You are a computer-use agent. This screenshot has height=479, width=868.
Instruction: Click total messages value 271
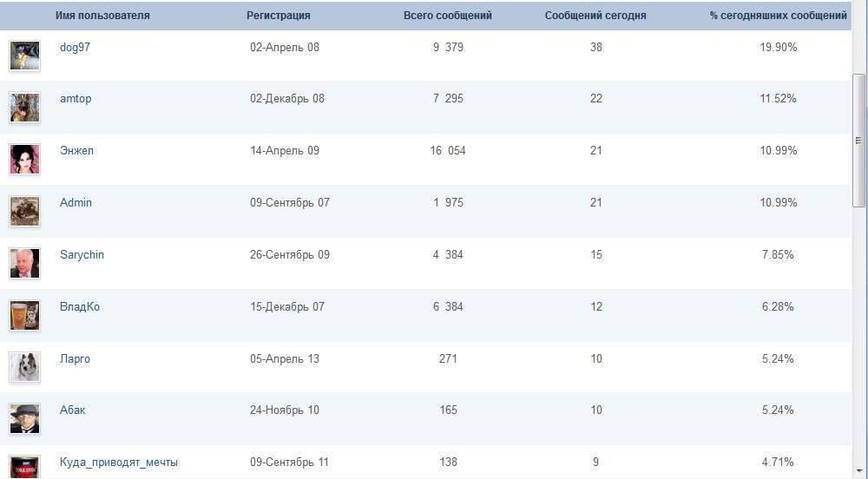[x=448, y=358]
